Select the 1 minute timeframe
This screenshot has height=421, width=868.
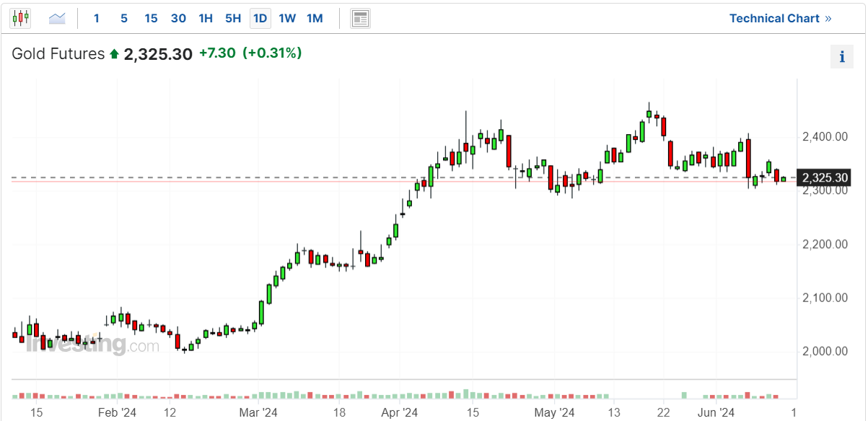(x=97, y=18)
